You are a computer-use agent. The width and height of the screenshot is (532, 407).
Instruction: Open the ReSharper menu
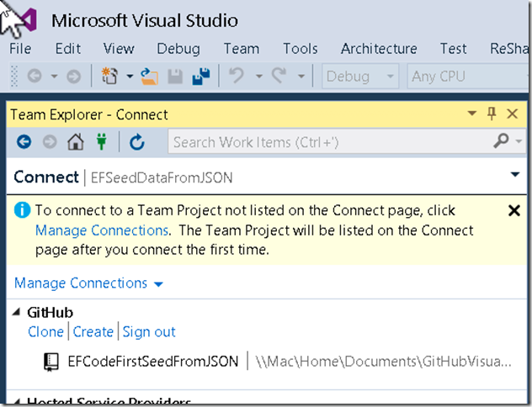[x=509, y=49]
